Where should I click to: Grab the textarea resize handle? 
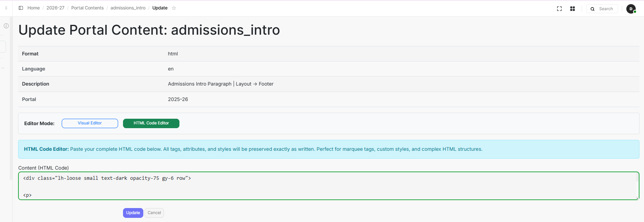637,198
